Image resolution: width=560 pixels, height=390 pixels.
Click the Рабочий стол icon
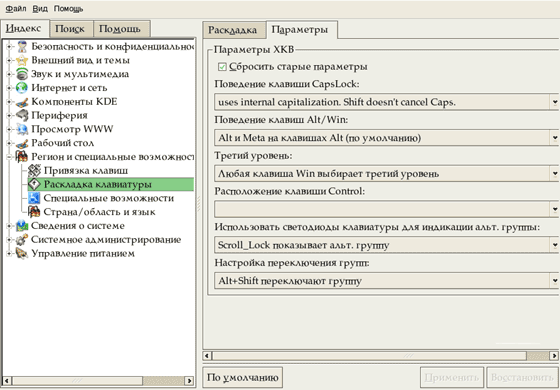pos(22,143)
